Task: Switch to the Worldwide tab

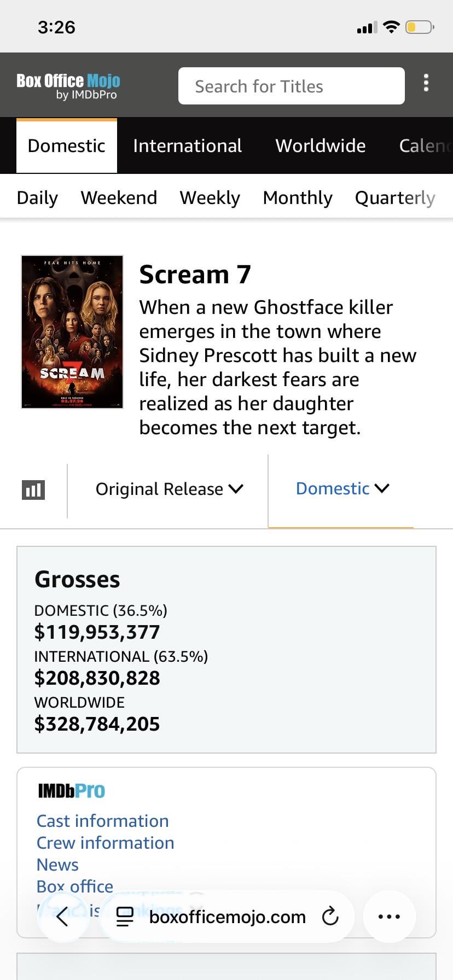Action: (x=320, y=146)
